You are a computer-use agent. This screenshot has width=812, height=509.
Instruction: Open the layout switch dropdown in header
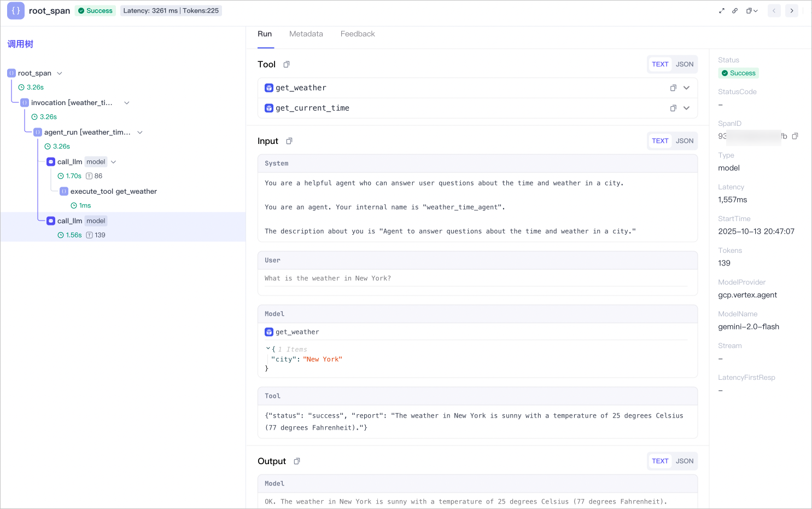(x=752, y=10)
